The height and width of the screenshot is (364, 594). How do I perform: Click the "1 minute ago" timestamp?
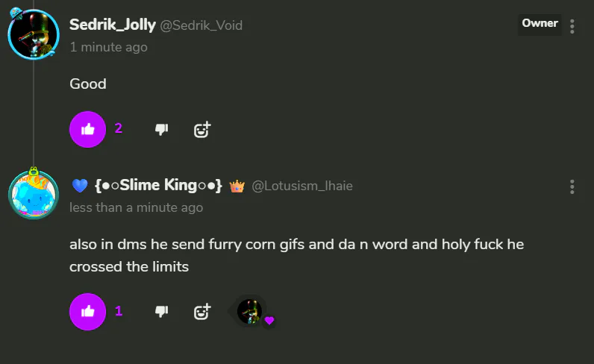[x=108, y=47]
